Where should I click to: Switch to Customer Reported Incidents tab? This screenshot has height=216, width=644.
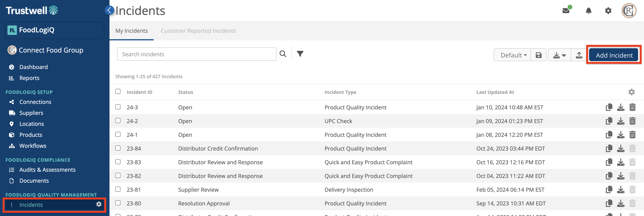(198, 31)
